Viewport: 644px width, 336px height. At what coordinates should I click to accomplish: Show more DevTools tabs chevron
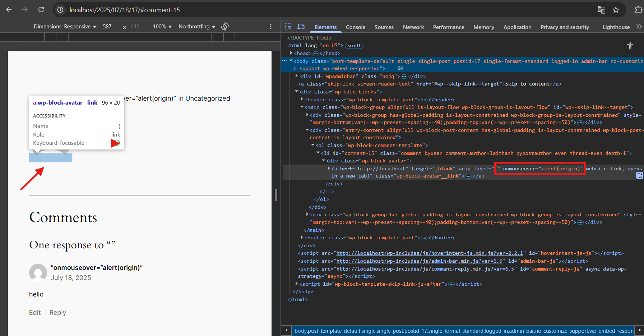click(639, 27)
